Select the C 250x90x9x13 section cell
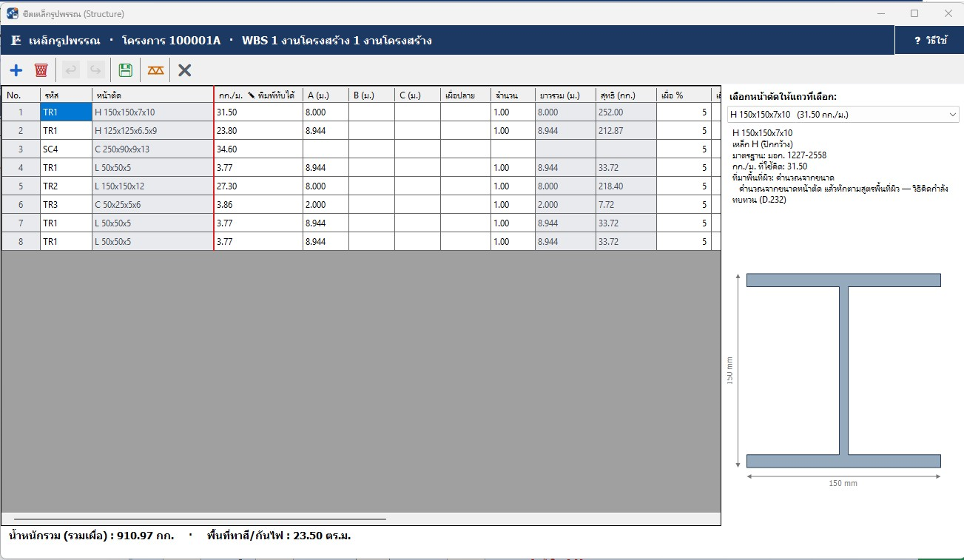The height and width of the screenshot is (560, 964). [153, 149]
